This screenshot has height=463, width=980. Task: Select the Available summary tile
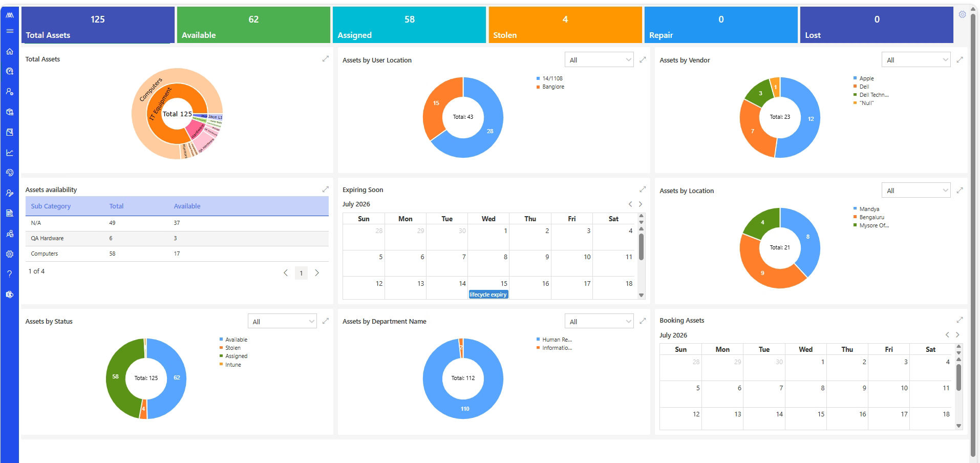coord(253,25)
